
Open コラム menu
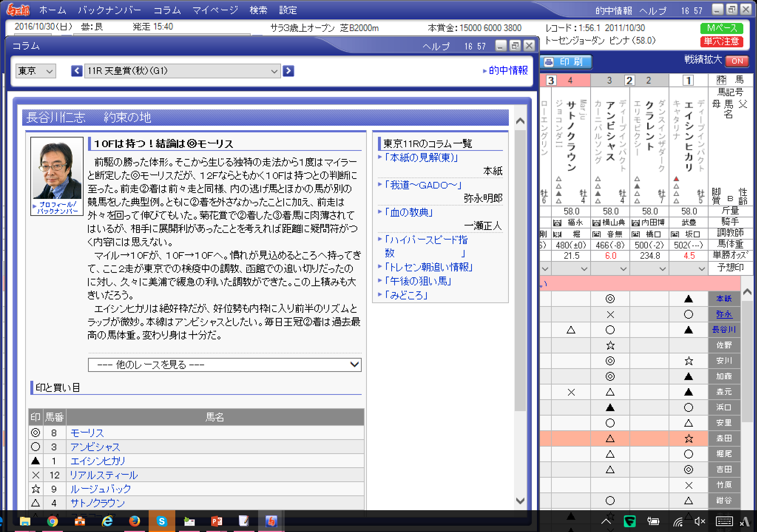167,10
